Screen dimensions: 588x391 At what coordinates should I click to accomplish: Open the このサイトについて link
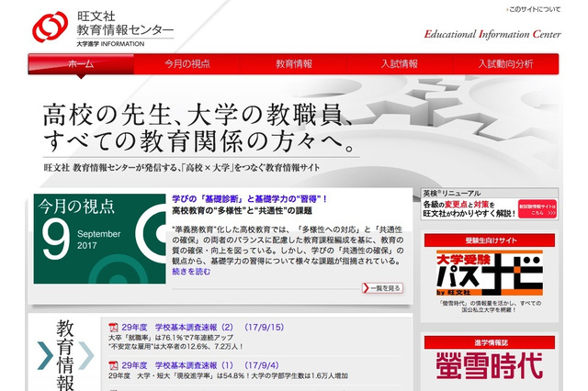(534, 9)
